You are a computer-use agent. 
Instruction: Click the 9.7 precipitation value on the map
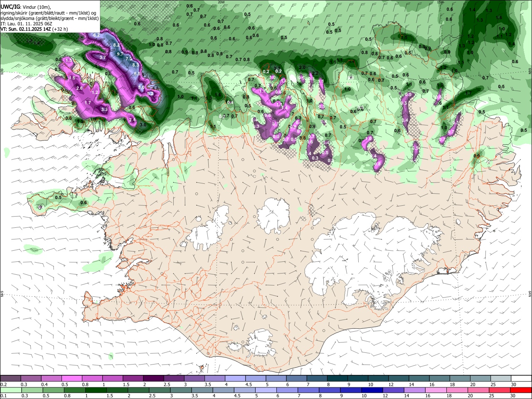[120, 54]
